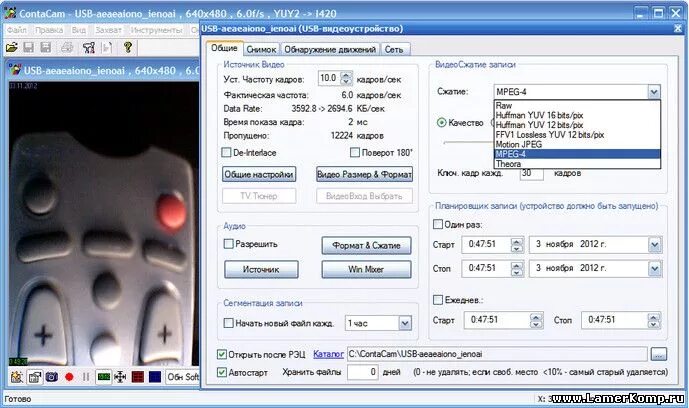Uncheck the Автостарт checkbox
This screenshot has height=408, width=689.
coord(222,372)
